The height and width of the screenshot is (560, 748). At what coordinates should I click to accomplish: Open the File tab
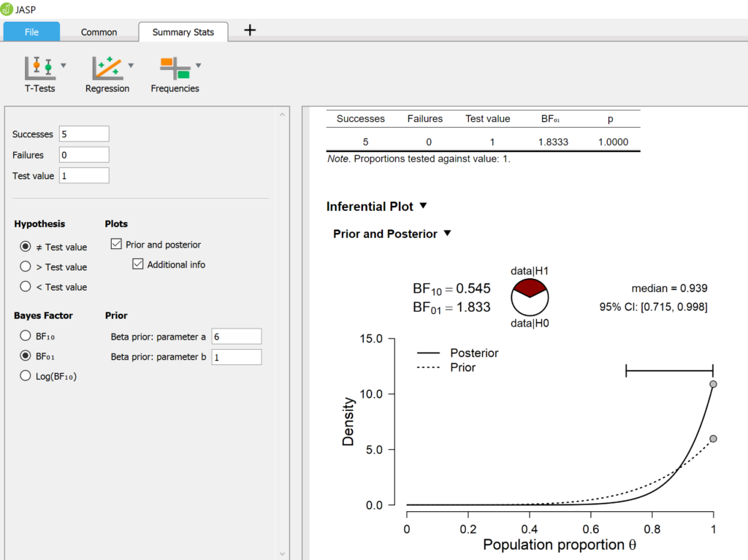click(31, 31)
